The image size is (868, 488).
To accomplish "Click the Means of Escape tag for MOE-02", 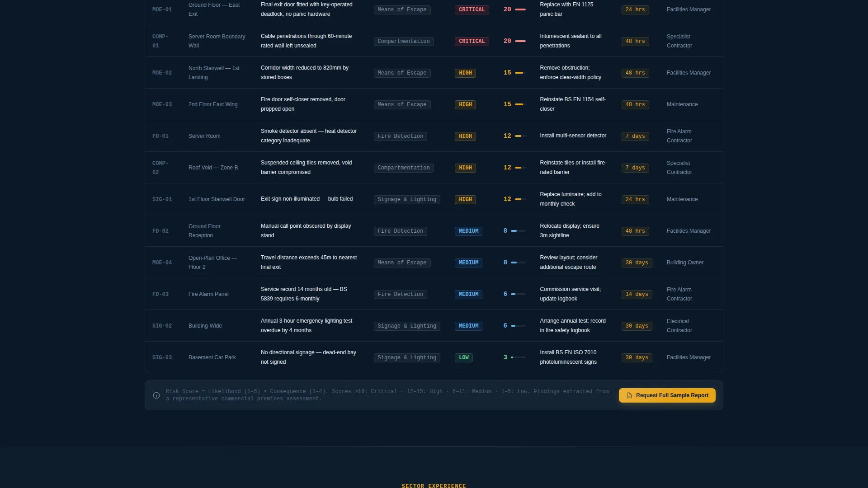I will 402,73.
